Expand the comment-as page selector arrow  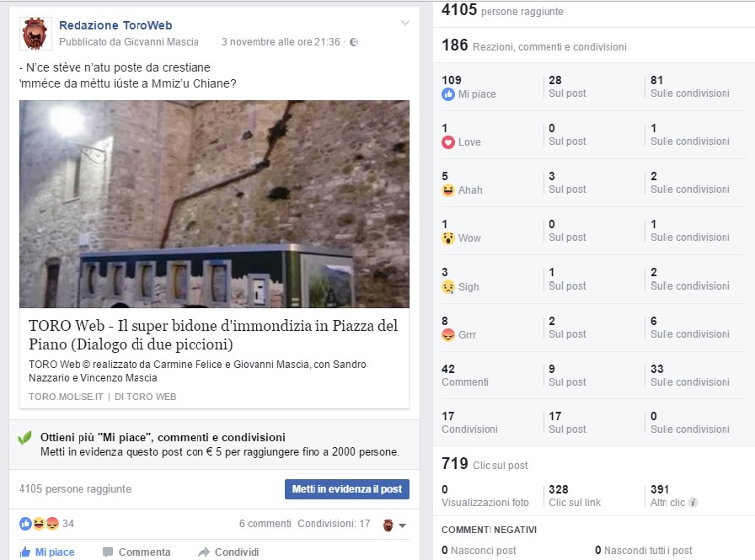(403, 525)
